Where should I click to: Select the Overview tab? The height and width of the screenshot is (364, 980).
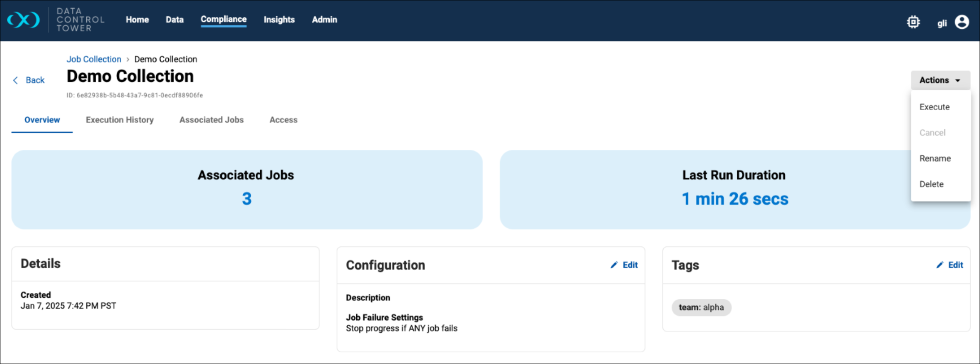click(x=42, y=120)
